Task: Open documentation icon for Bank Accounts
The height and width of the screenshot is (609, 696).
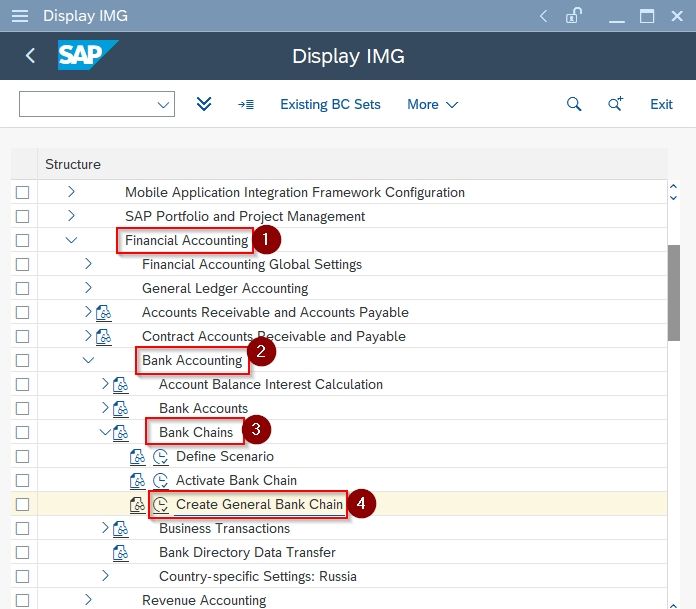Action: 121,409
